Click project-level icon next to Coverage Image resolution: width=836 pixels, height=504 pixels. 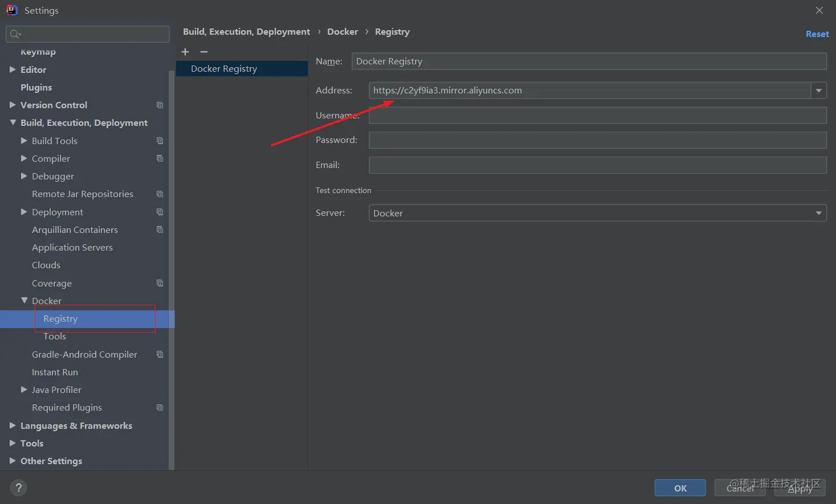pos(160,283)
